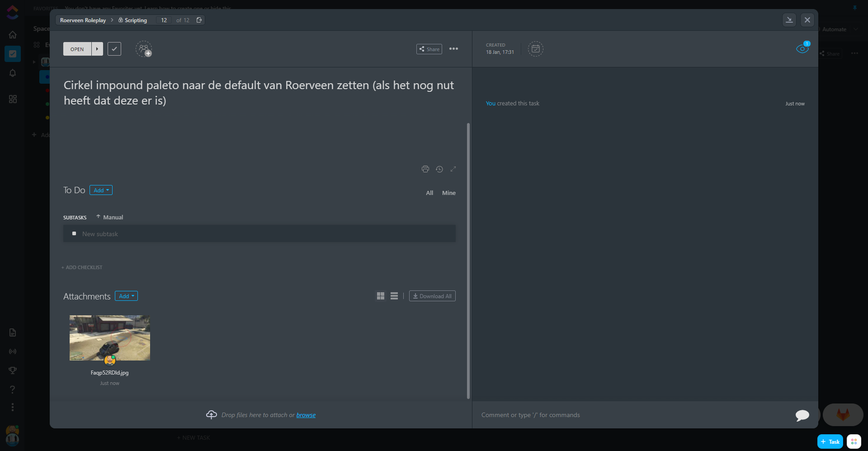Viewport: 868px width, 451px height.
Task: Mark task complete with checkmark box
Action: (x=114, y=49)
